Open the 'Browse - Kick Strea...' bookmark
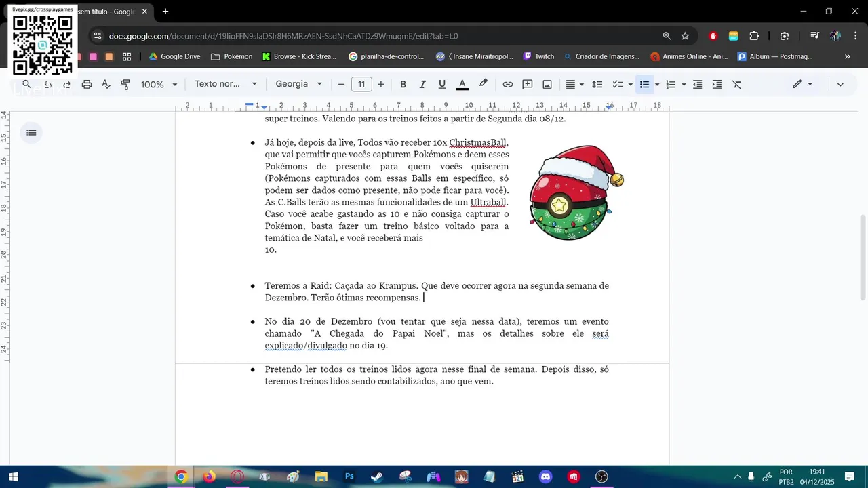This screenshot has height=488, width=868. [x=300, y=56]
